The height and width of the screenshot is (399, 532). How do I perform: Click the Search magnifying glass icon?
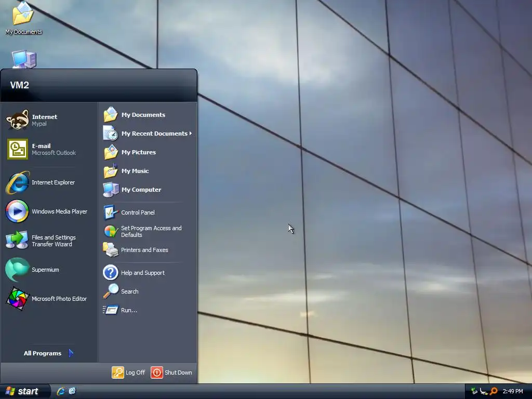click(x=111, y=291)
